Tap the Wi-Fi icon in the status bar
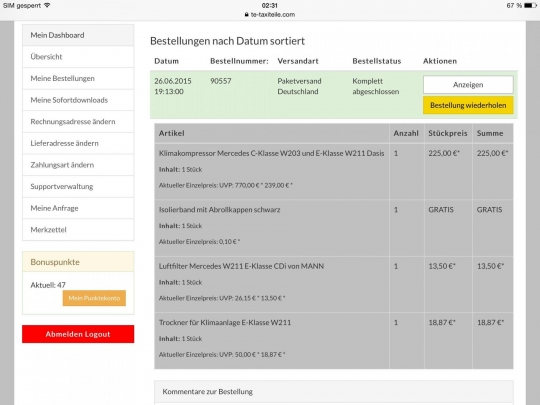Screen dimensions: 540x405 click(47, 5)
